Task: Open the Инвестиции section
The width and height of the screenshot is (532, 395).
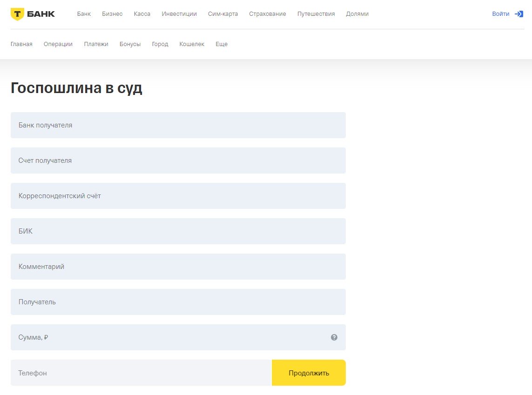Action: [179, 14]
